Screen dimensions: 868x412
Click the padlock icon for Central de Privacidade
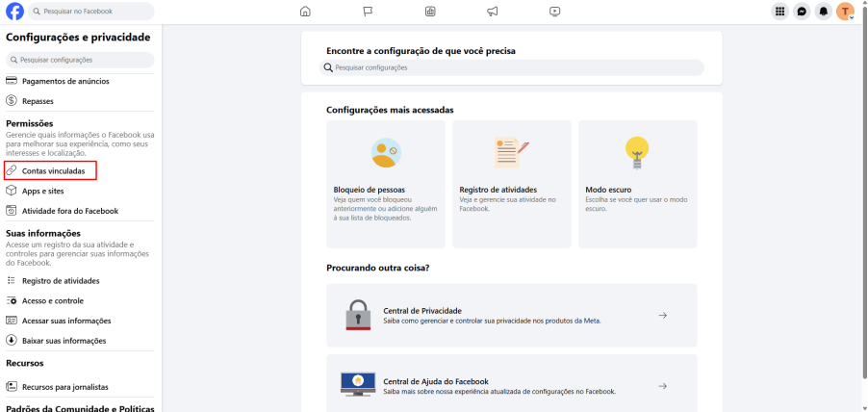(358, 315)
